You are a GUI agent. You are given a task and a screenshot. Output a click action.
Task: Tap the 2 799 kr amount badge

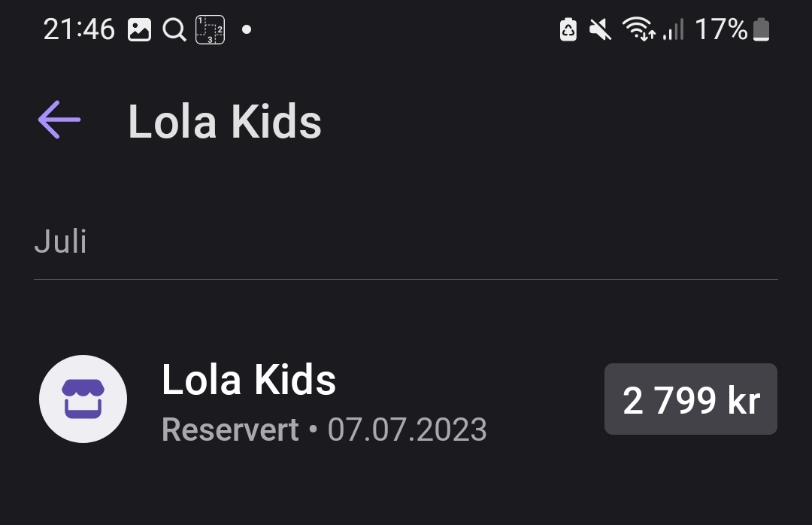[691, 399]
